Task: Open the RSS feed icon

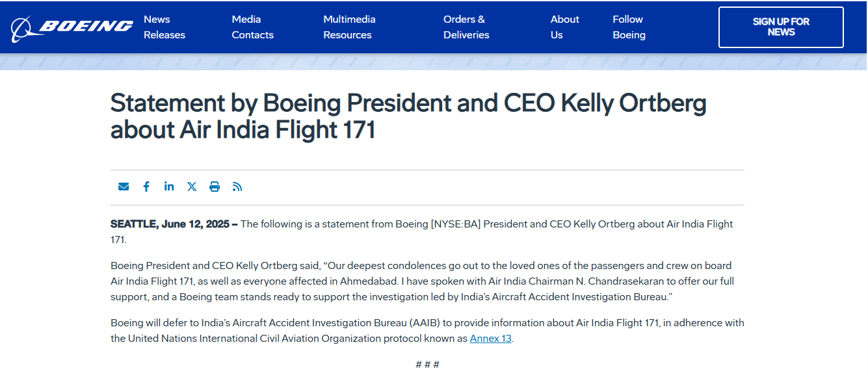Action: click(237, 187)
